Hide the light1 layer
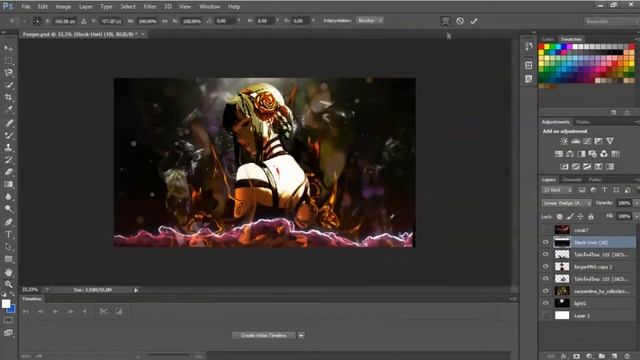The width and height of the screenshot is (640, 360). [546, 303]
